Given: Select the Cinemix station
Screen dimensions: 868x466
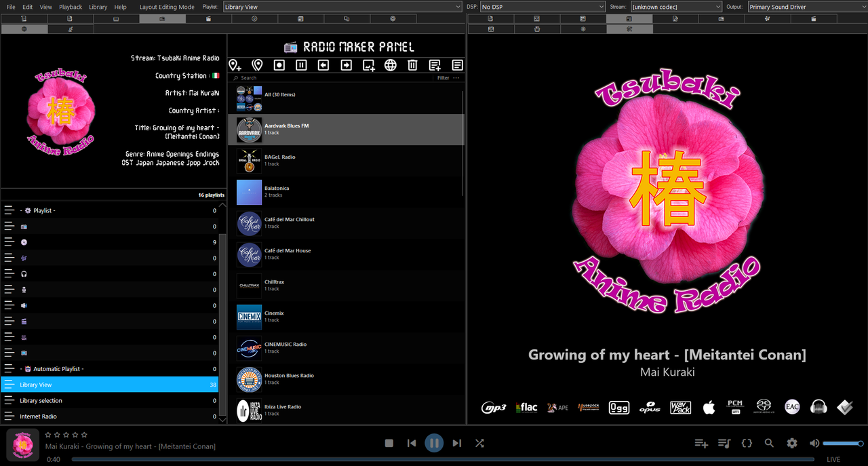Looking at the screenshot, I should (346, 317).
